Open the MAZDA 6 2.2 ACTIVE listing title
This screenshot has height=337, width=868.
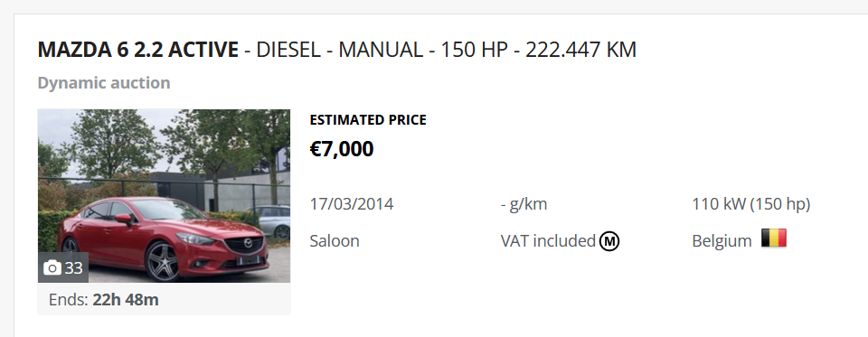137,50
